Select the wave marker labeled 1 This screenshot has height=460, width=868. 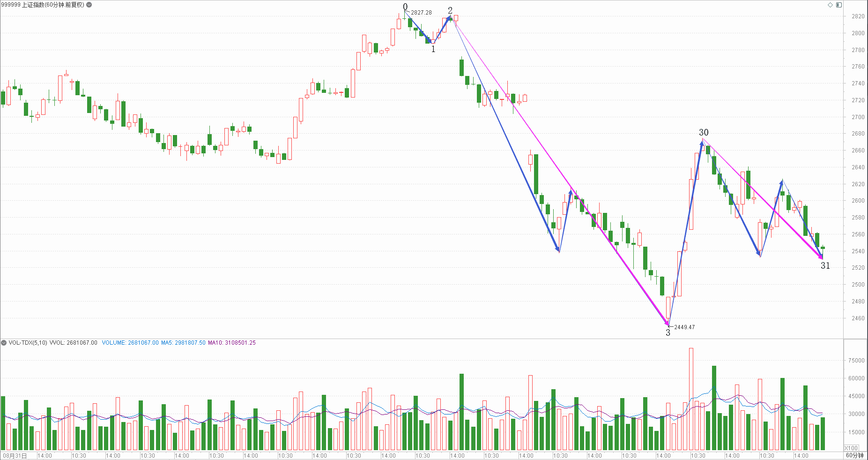tap(433, 49)
